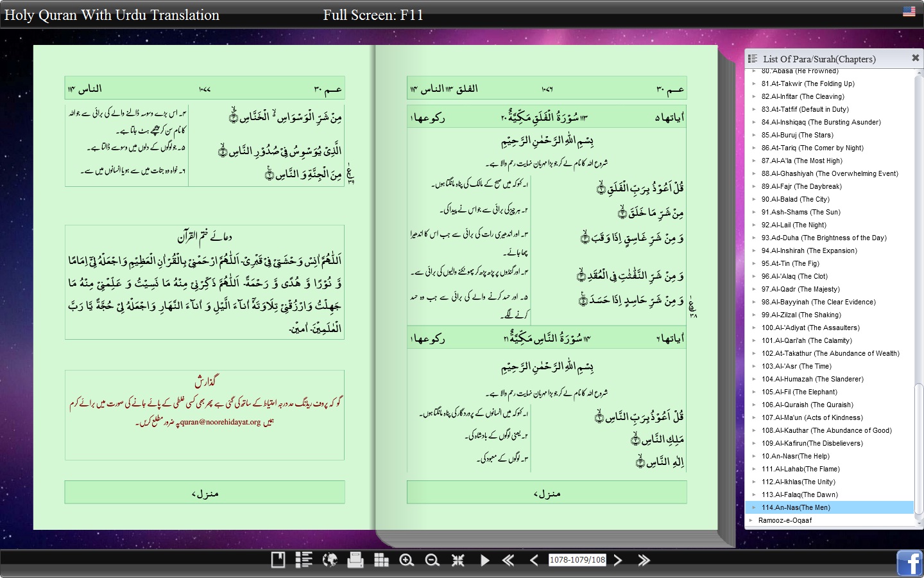
Task: Show page thumbnails grid view
Action: point(381,560)
